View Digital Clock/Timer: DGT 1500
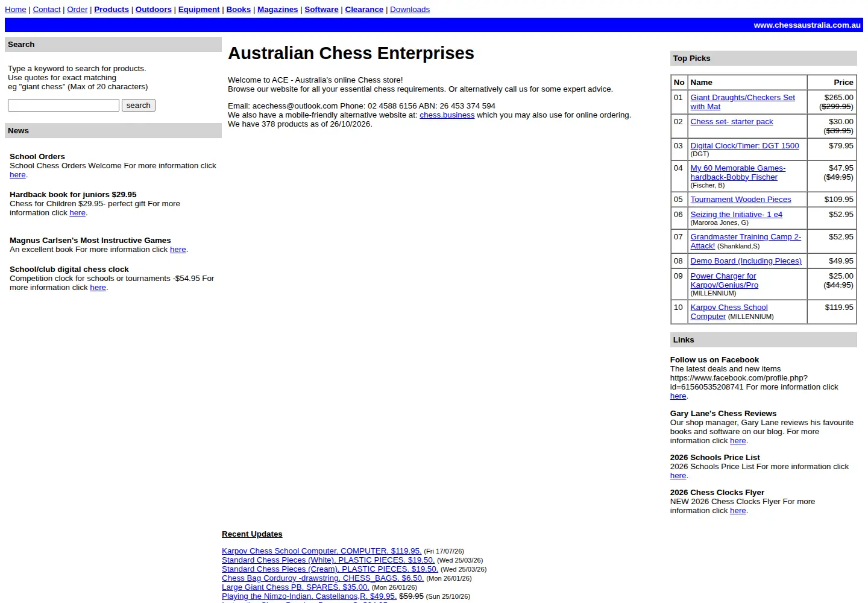This screenshot has height=603, width=868. [x=744, y=146]
